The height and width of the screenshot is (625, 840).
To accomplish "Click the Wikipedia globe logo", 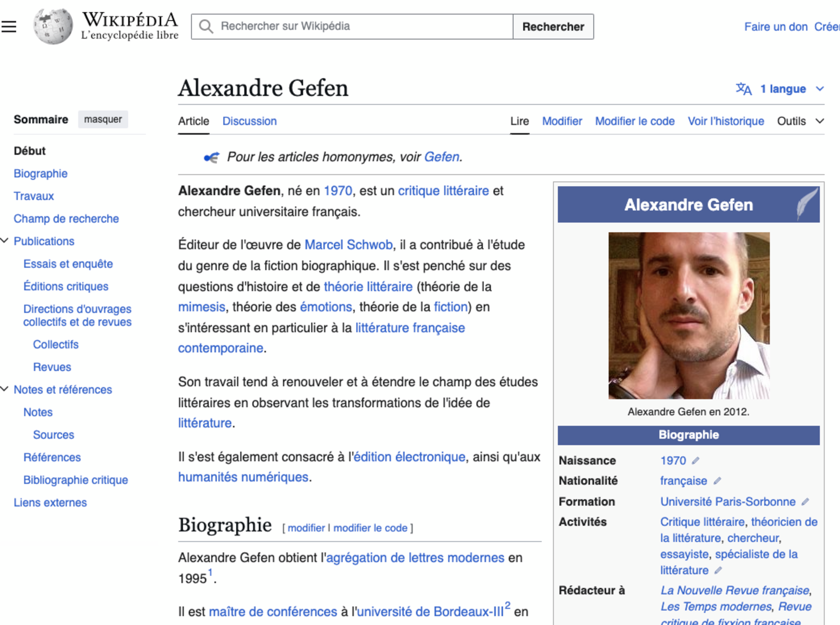I will click(53, 26).
